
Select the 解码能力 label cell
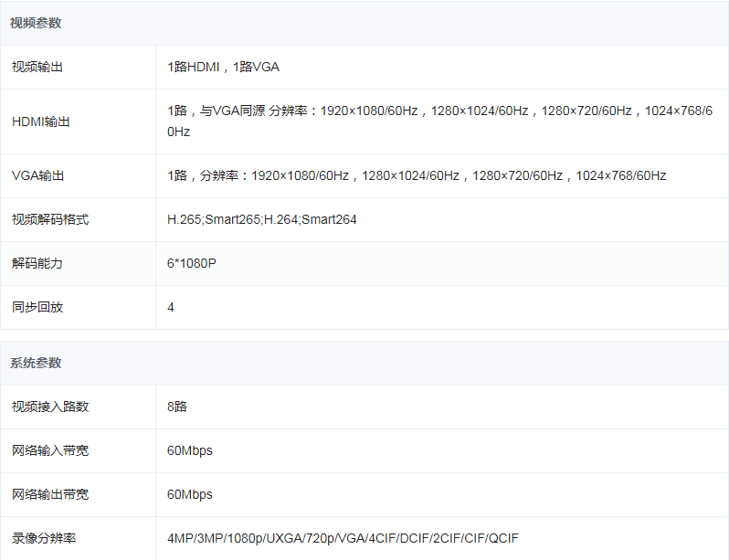click(79, 264)
